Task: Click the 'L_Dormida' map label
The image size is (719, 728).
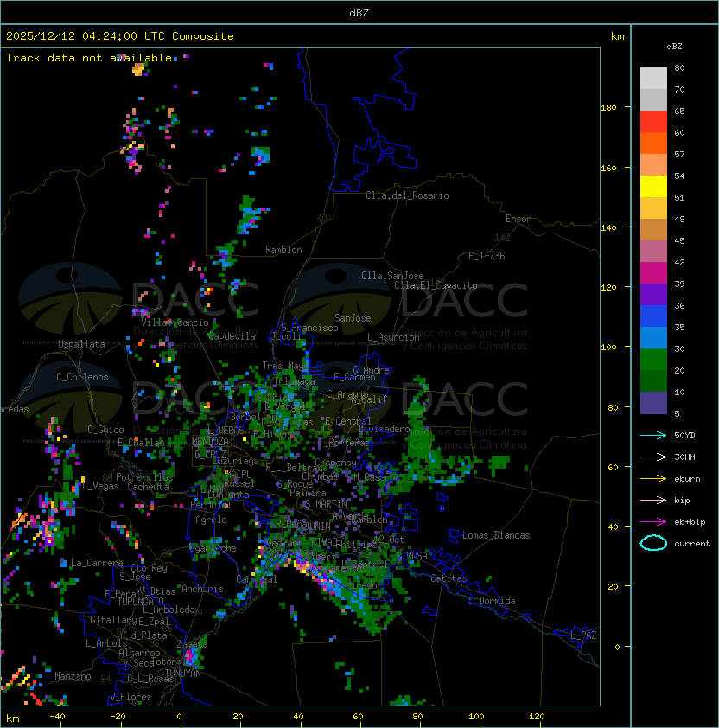Action: click(x=492, y=601)
